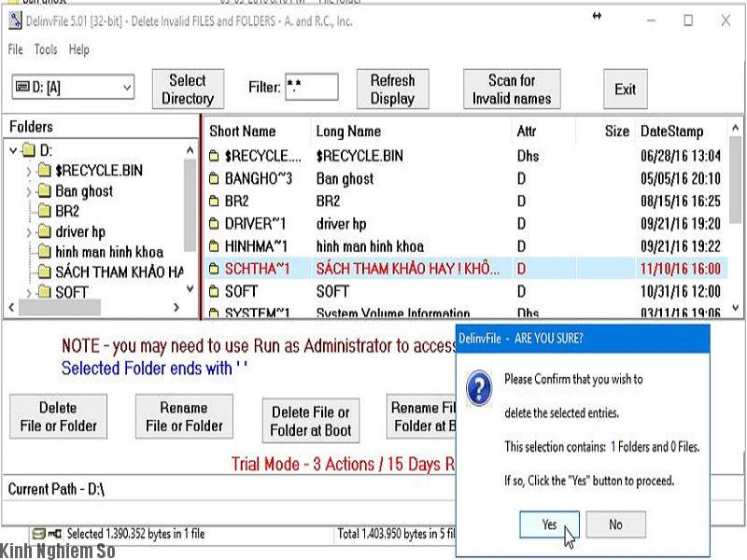Click Delete File or Folder button
Screen dimensions: 747x560
point(58,416)
